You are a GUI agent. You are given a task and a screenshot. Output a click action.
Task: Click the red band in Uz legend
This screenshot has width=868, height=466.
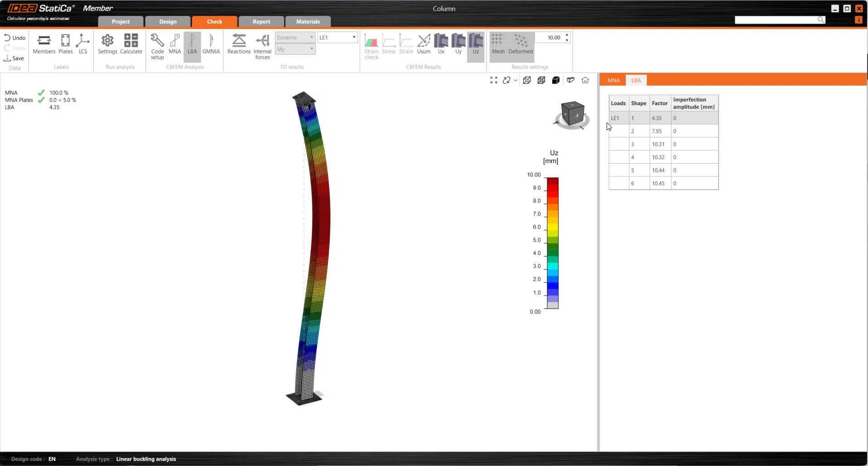tap(552, 191)
